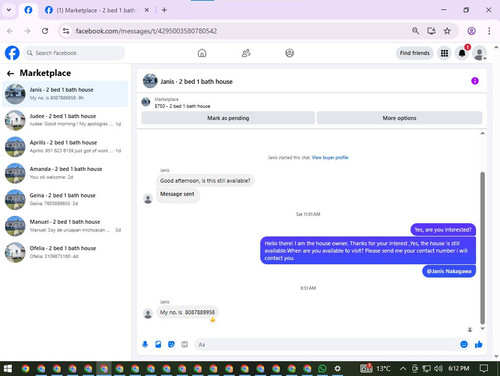Click the Find friends button
This screenshot has width=500, height=376.
click(x=415, y=53)
